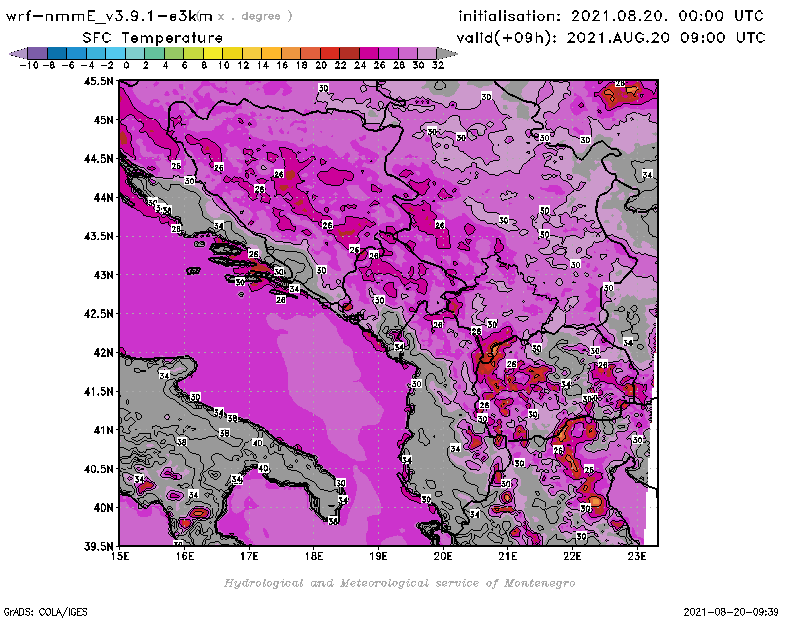Click the GrADS: COLA/IGES credit
Image resolution: width=800 pixels, height=618 pixels.
coord(45,612)
